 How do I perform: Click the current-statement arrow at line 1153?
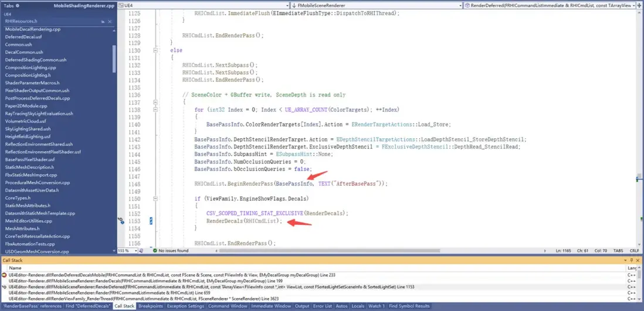click(121, 221)
